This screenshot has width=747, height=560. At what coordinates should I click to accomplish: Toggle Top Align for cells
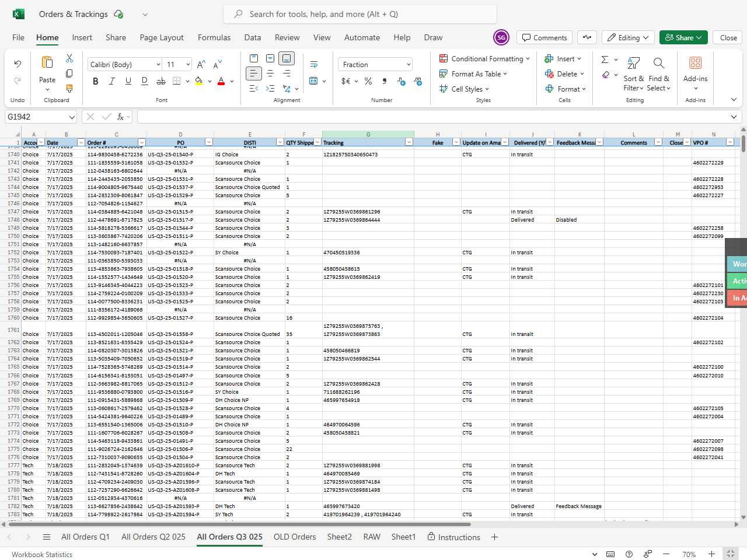click(253, 58)
